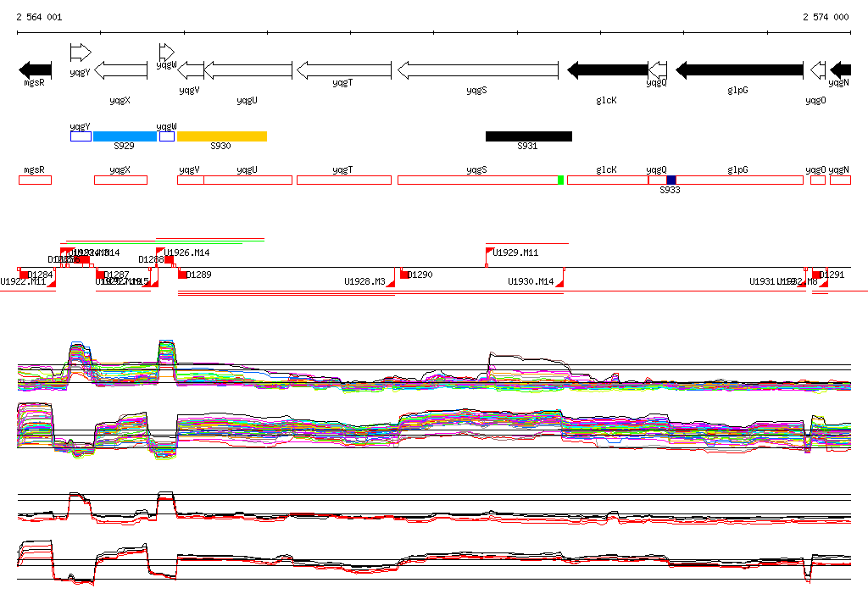Click the green marker after yqgS box

tap(561, 180)
